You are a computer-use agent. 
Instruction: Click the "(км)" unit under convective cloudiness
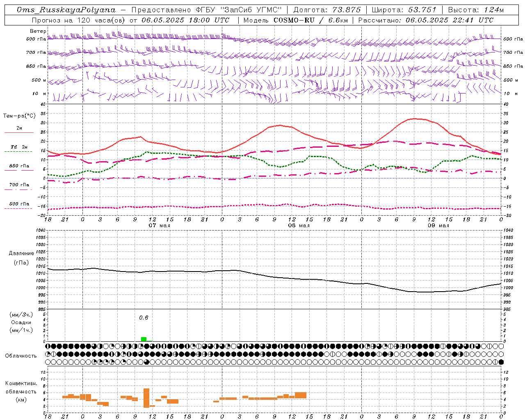tap(21, 399)
